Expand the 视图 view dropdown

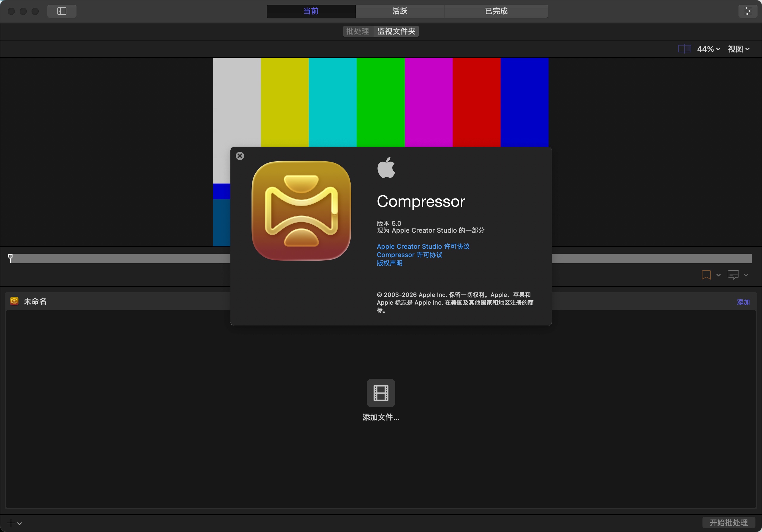pyautogui.click(x=738, y=49)
